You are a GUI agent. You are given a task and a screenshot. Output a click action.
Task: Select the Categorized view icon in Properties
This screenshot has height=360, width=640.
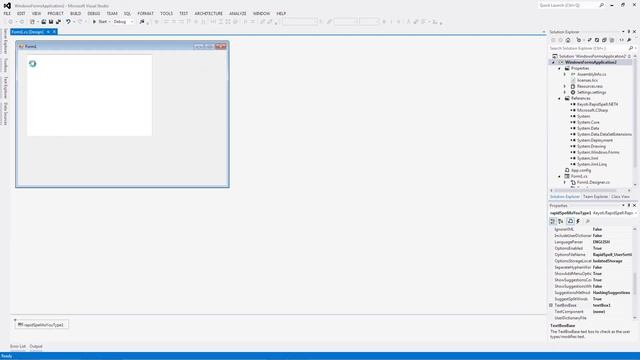point(552,221)
